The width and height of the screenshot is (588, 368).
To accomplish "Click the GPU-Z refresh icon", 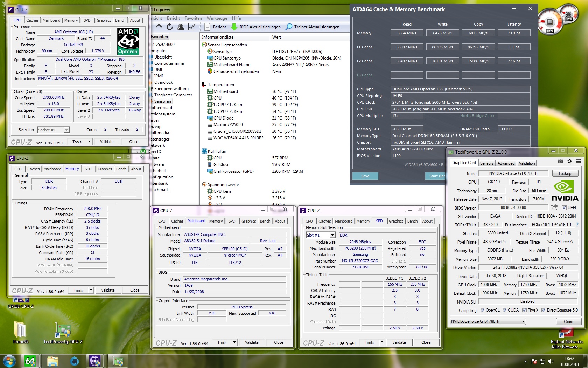I will (569, 161).
